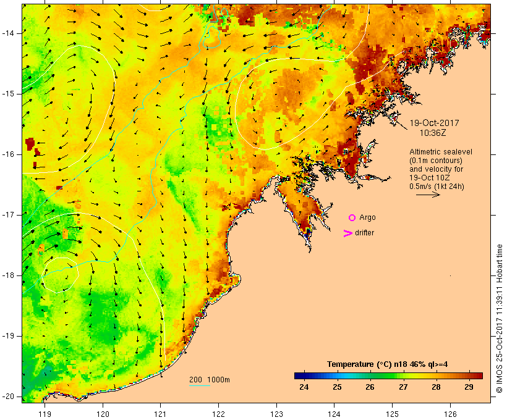Click the small closed sea-level contour near 119E, 18S
The image size is (507, 420).
tap(61, 275)
